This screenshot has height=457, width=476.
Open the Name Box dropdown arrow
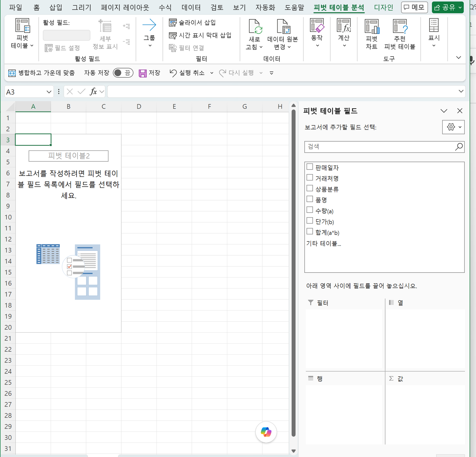tap(49, 92)
